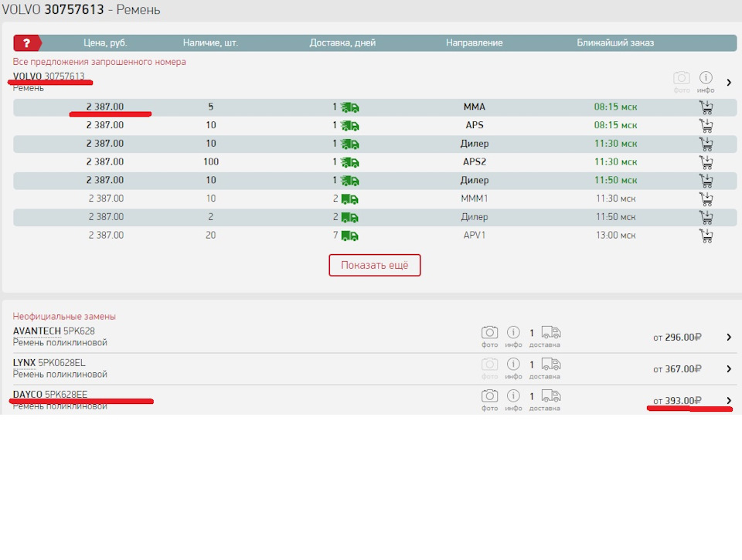Image resolution: width=742 pixels, height=560 pixels.
Task: Open photo icon for AVANTECH 5PK628
Action: pyautogui.click(x=489, y=332)
